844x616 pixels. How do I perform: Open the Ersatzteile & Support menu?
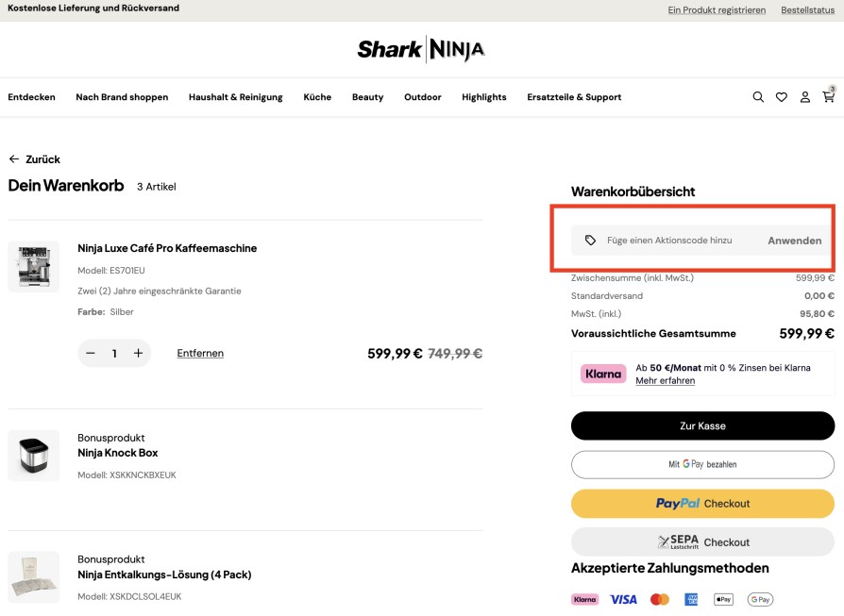[x=574, y=97]
